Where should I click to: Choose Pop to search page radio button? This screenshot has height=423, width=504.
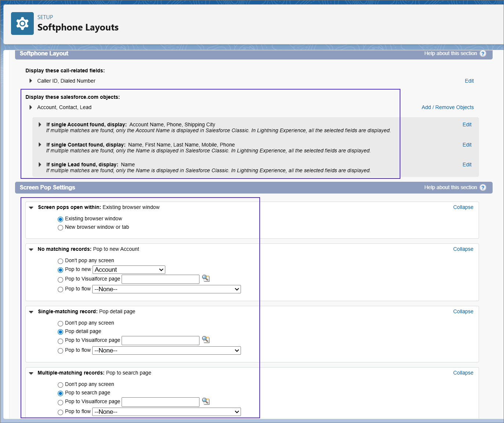(60, 393)
